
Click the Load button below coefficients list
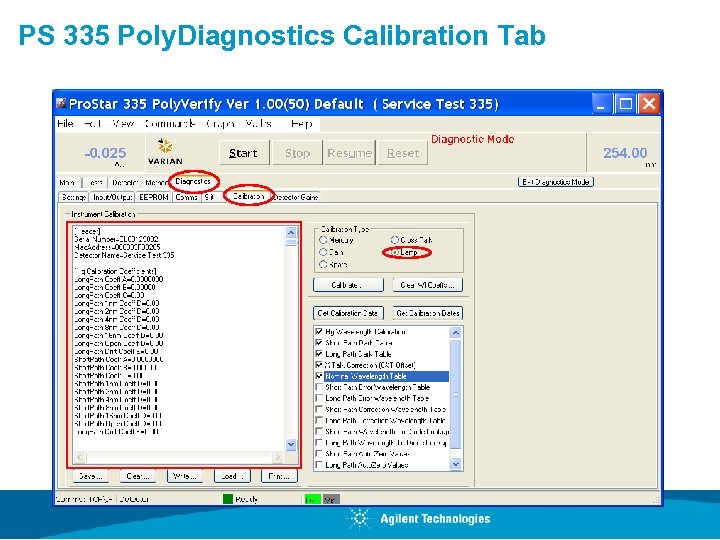pyautogui.click(x=232, y=476)
